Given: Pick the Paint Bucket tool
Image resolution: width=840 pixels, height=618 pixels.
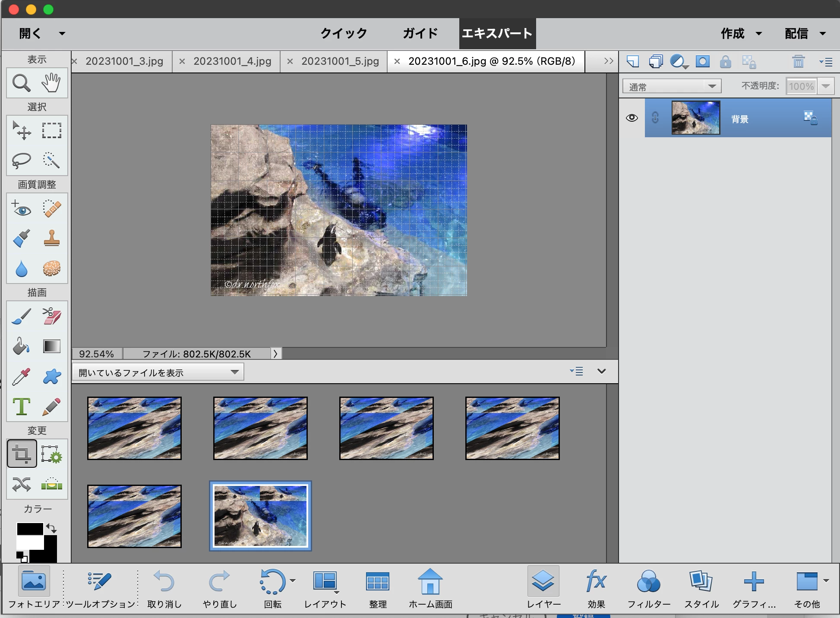Looking at the screenshot, I should 21,346.
